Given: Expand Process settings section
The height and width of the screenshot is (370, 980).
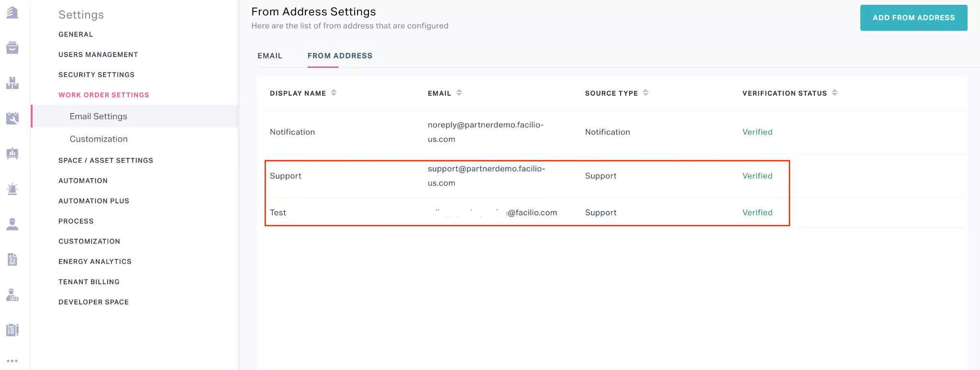Looking at the screenshot, I should [x=76, y=221].
